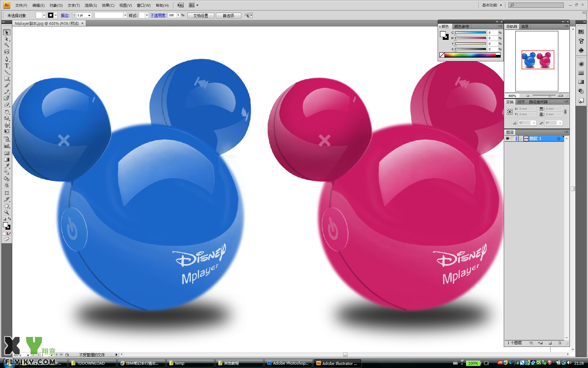Image resolution: width=588 pixels, height=368 pixels.
Task: Select the Rectangle tool
Action: (7, 79)
